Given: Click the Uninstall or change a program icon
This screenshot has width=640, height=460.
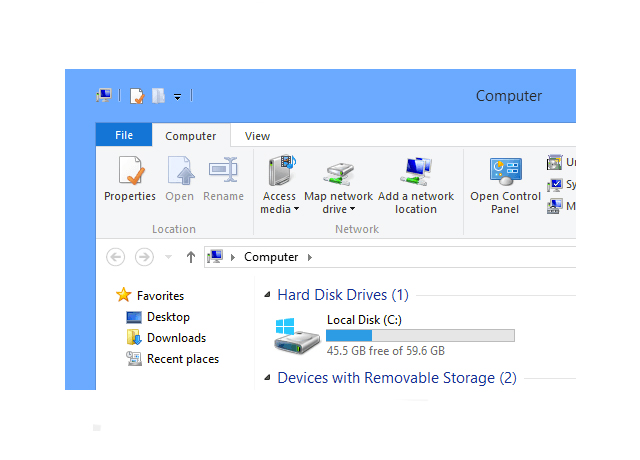Looking at the screenshot, I should click(554, 162).
